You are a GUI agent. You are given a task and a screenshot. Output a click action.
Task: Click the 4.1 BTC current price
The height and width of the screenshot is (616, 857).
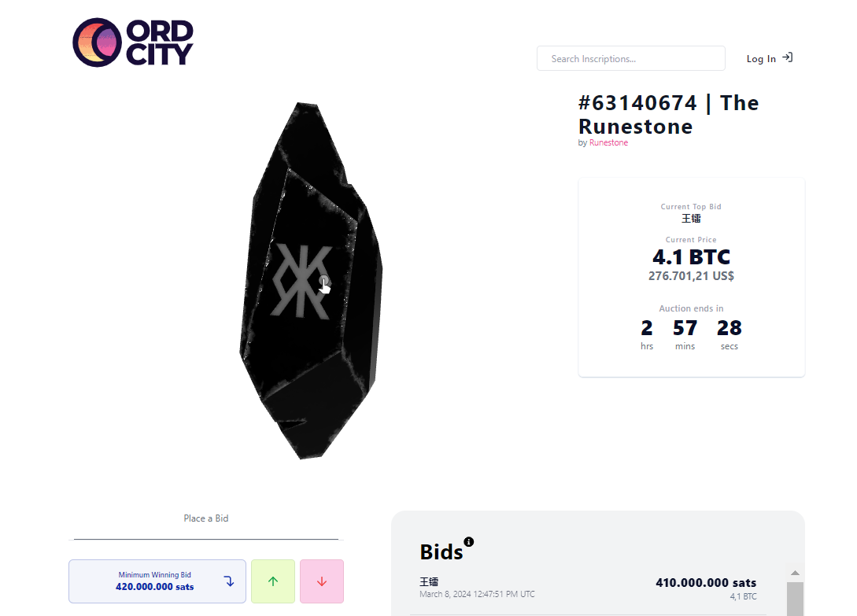pos(691,257)
